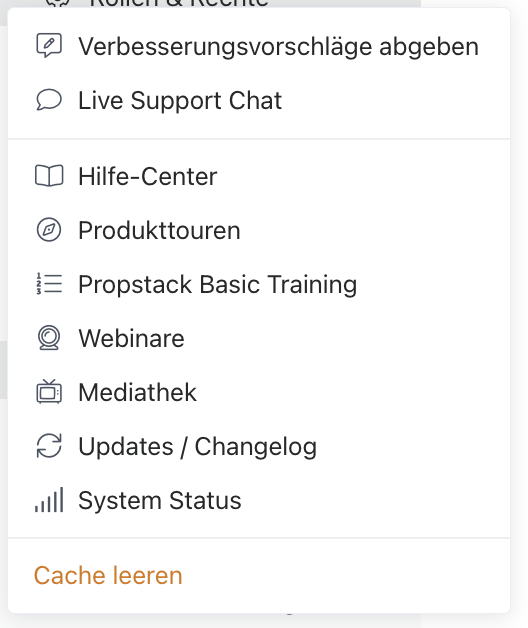Open Verbesserungsvorschläge abgeben

(259, 46)
